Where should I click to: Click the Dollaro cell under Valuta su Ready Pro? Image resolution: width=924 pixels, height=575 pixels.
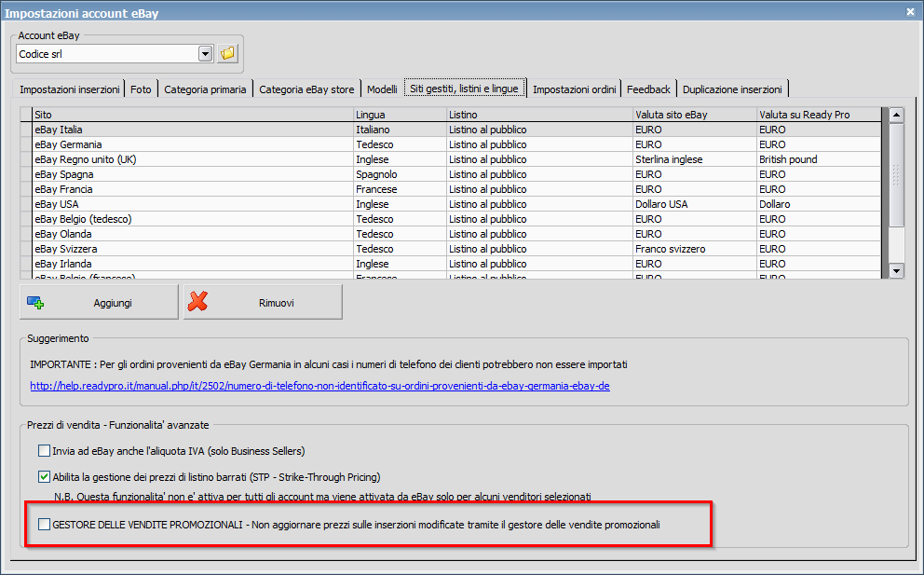point(819,204)
